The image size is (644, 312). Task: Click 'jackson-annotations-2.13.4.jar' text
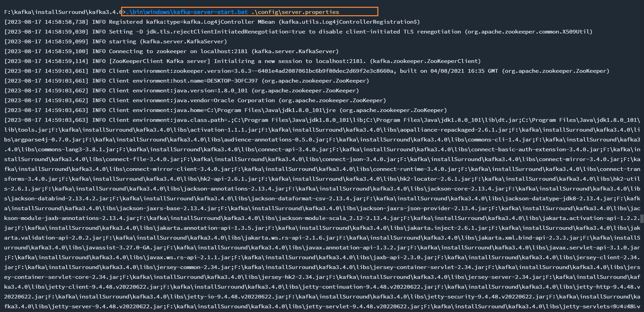[234, 189]
